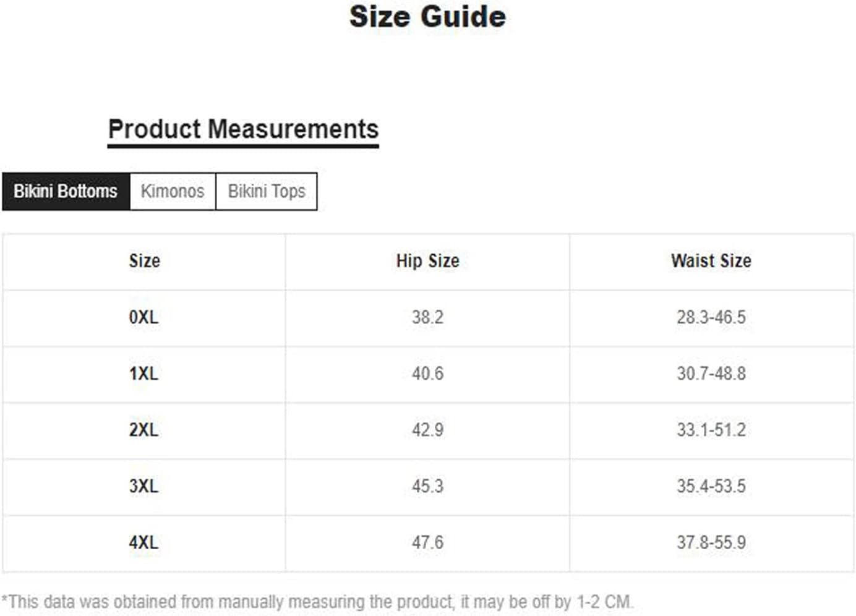Click the Size column header
The width and height of the screenshot is (856, 616).
coord(144,261)
